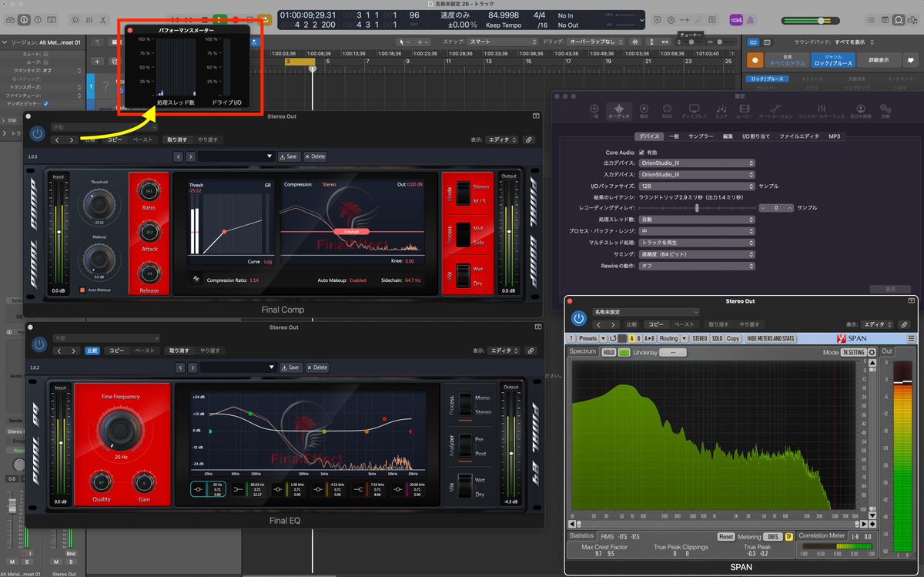The width and height of the screenshot is (924, 577).
Task: Switch to I/O割り当て tab in settings
Action: [x=756, y=136]
